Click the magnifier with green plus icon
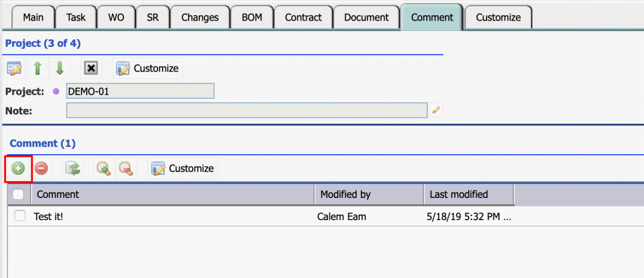 (x=104, y=169)
